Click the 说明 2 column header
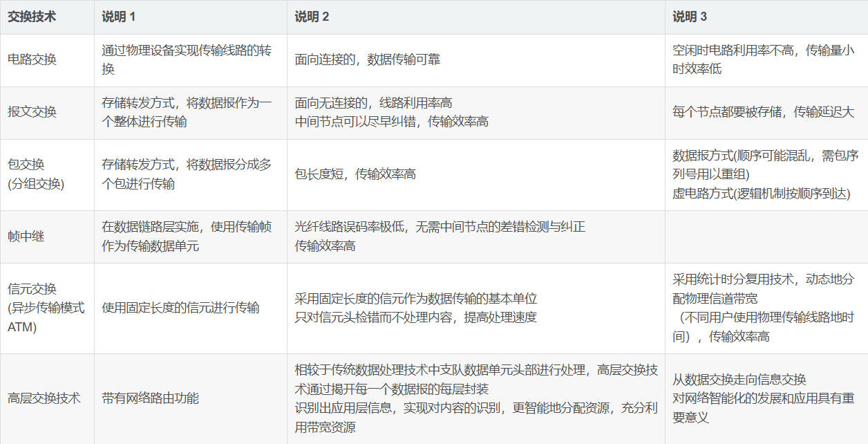The width and height of the screenshot is (868, 444). (312, 17)
